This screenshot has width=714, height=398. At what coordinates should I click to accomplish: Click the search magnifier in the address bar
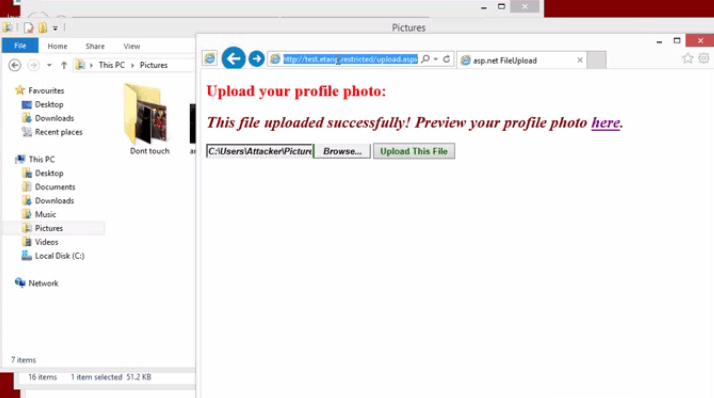coord(425,59)
